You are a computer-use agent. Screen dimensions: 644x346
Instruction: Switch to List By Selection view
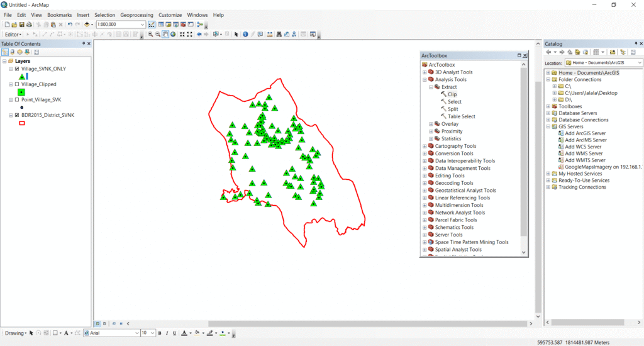[x=27, y=52]
